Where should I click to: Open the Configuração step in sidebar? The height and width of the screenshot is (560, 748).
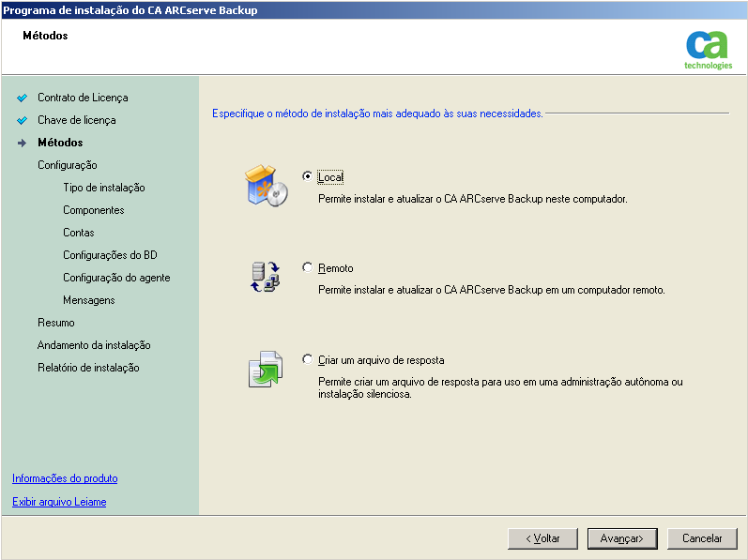point(67,165)
